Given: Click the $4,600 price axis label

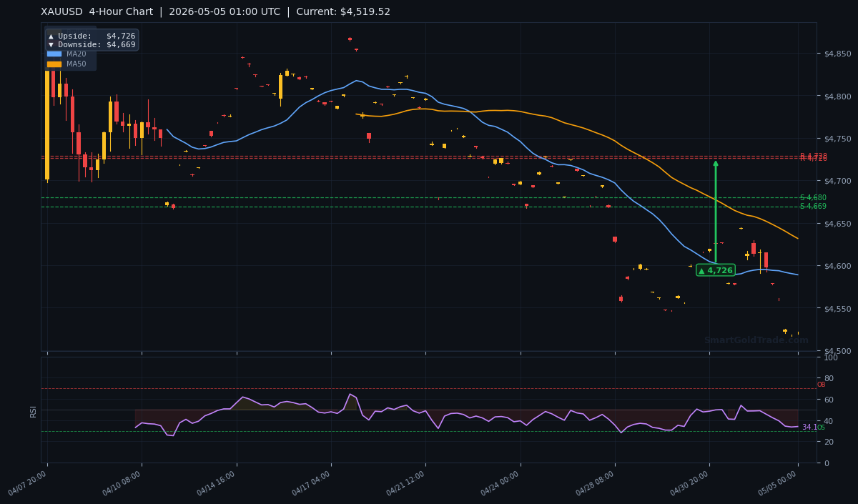Looking at the screenshot, I should (837, 266).
